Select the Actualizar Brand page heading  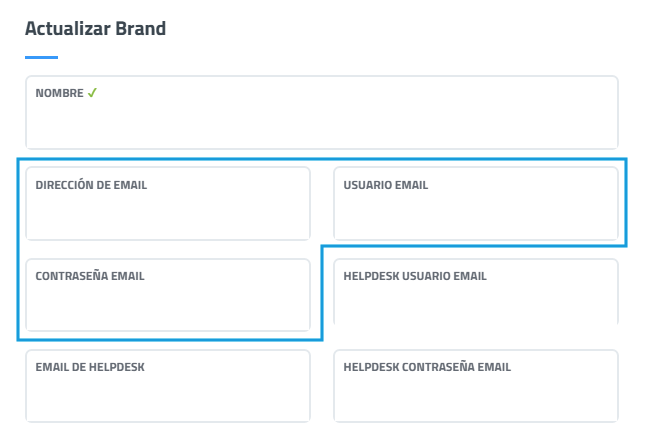(95, 28)
